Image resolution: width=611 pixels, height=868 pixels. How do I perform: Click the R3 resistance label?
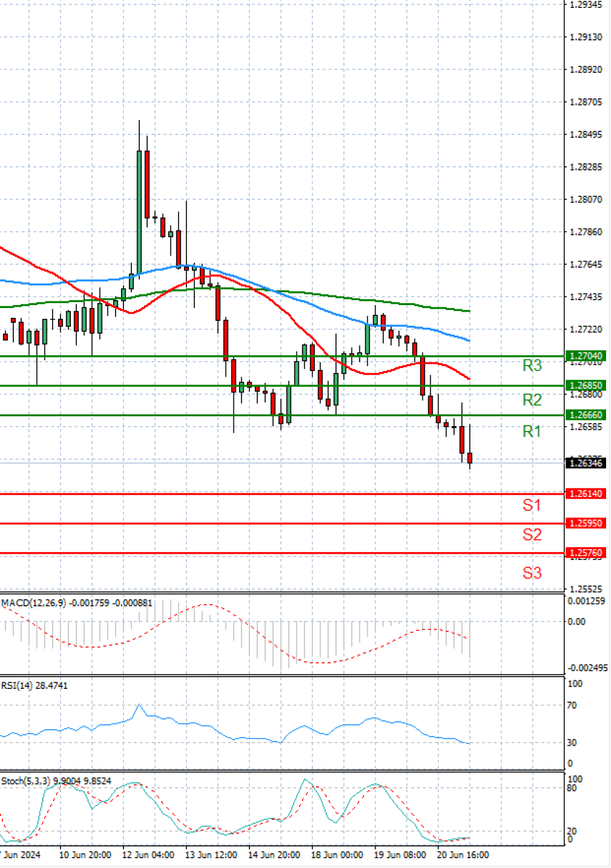pos(532,366)
